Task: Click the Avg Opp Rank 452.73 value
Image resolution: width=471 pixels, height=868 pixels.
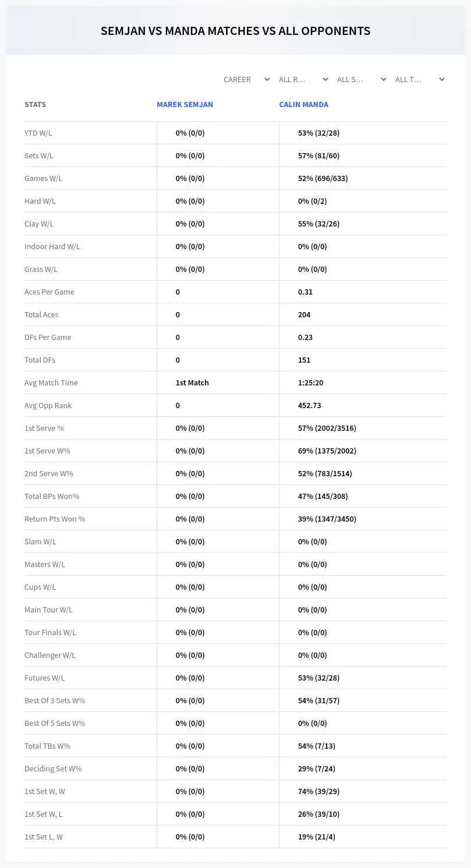Action: [x=309, y=405]
